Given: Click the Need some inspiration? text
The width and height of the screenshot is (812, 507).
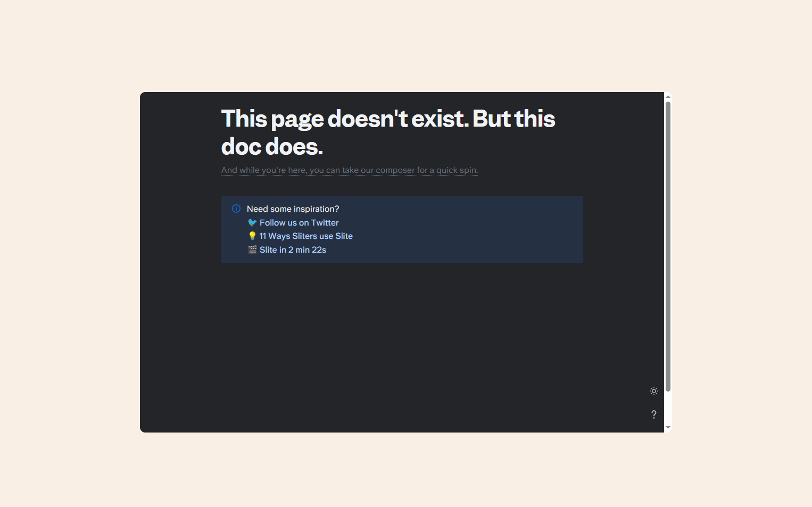Looking at the screenshot, I should pyautogui.click(x=293, y=209).
